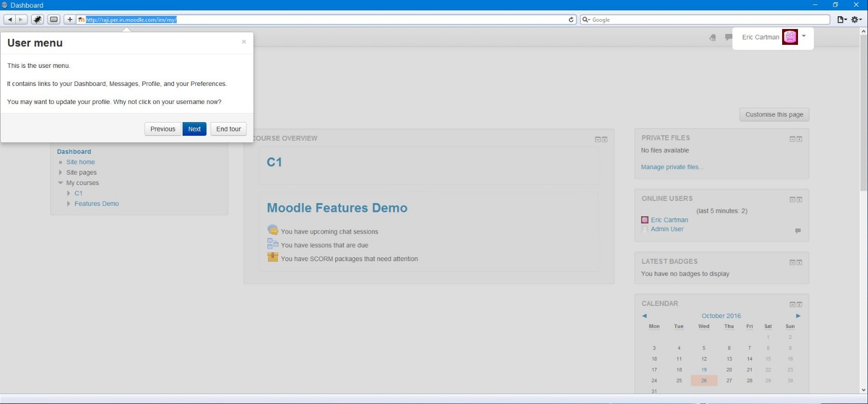Go to next month in calendar
Viewport: 868px width, 404px height.
point(799,316)
